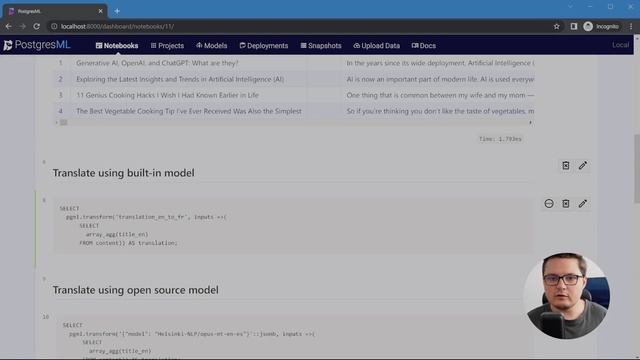Open the Snapshots page
The image size is (640, 360).
point(321,46)
